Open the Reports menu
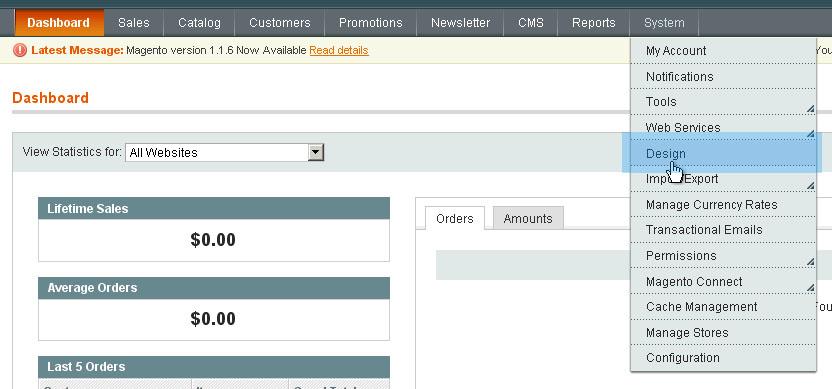Screen dimensions: 832x389 pyautogui.click(x=593, y=23)
